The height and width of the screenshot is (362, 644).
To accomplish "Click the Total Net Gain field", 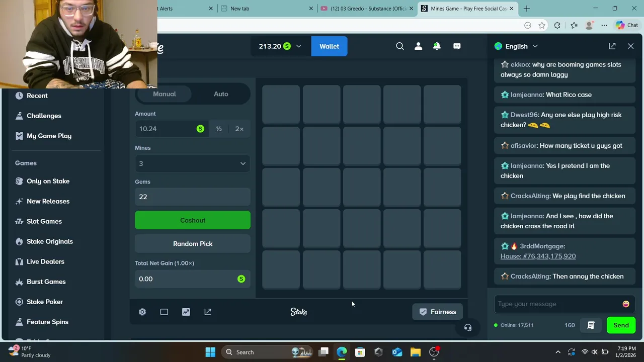I will 193,279.
